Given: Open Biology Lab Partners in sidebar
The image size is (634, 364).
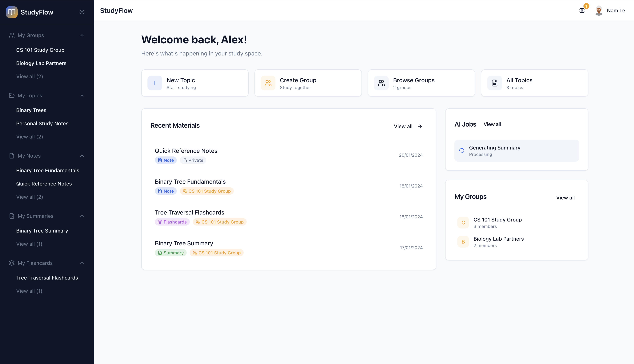Looking at the screenshot, I should [41, 63].
